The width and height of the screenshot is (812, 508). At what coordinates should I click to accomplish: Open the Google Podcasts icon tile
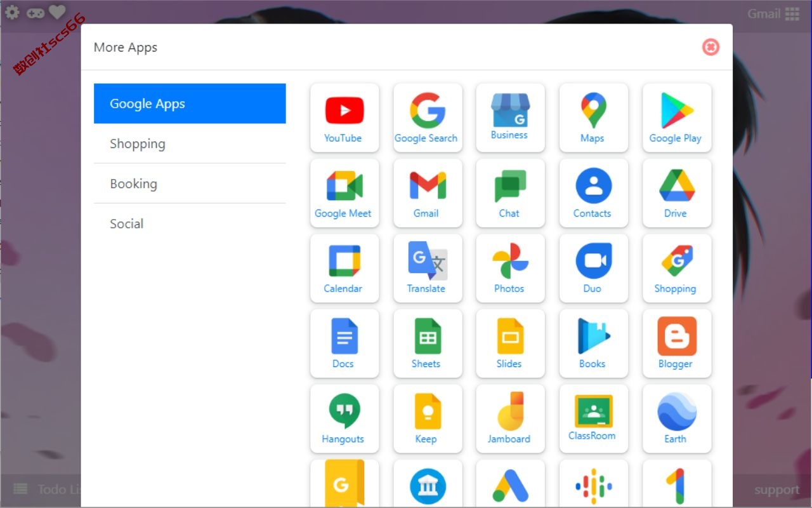tap(594, 484)
